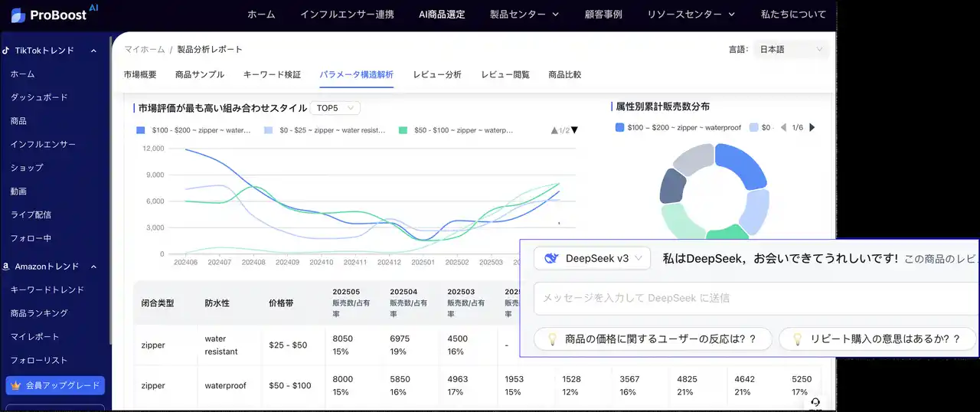Open the TOP5 dropdown
Screen dimensions: 980x412
tap(335, 108)
